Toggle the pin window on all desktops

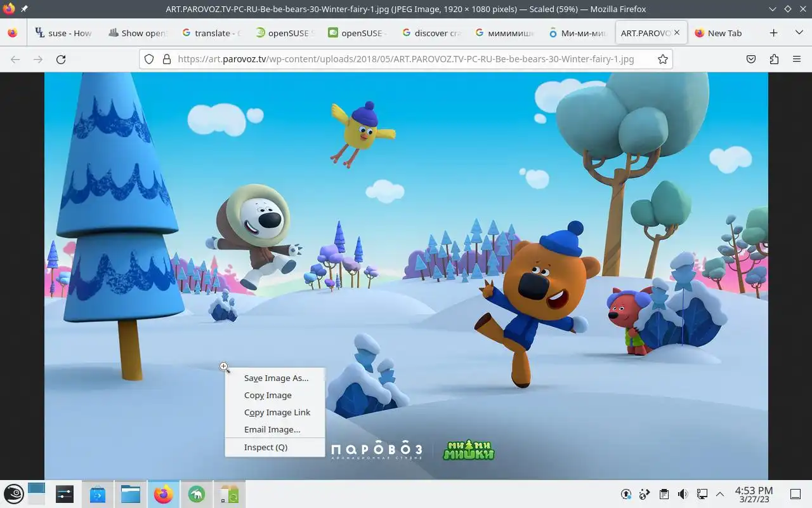[24, 9]
